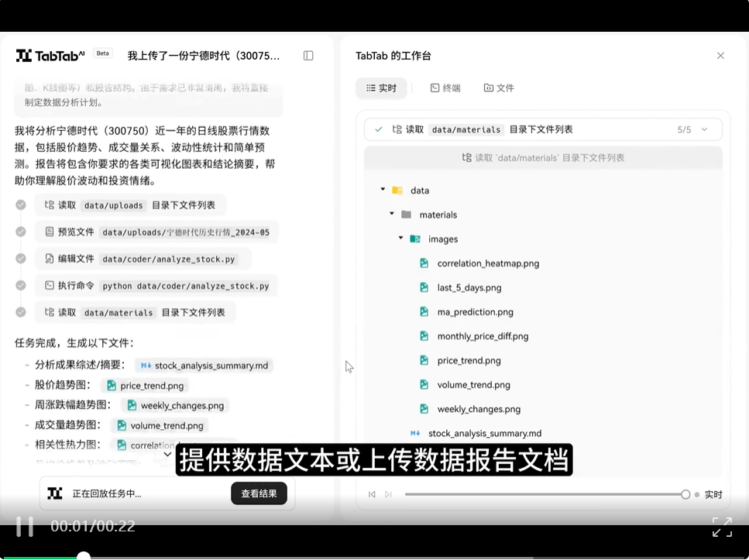Close the TabTab workbench panel

click(x=720, y=56)
